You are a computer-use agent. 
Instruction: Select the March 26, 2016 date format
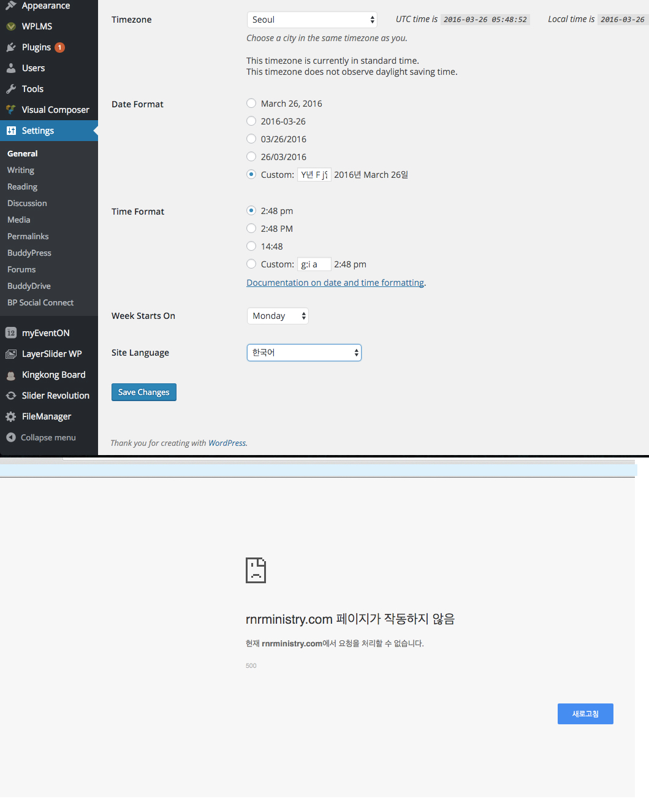[x=251, y=104]
